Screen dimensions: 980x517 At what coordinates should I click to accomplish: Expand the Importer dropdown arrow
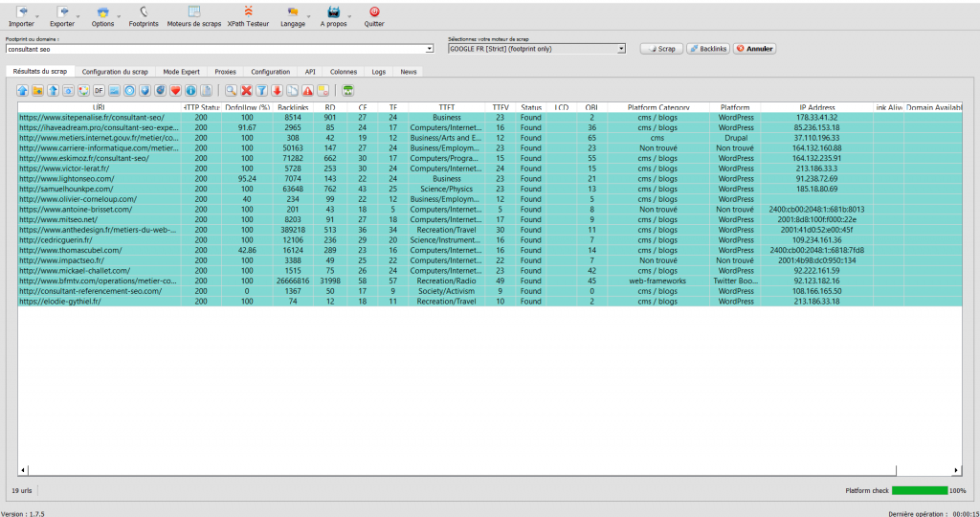tap(37, 17)
